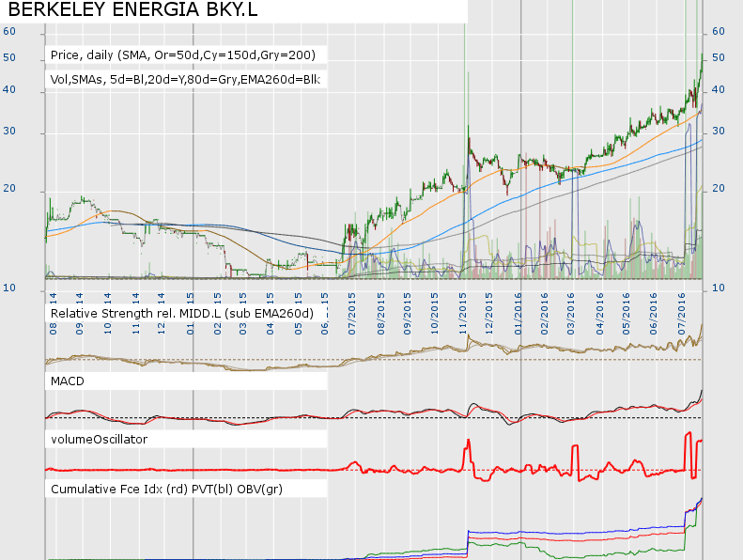Click the right axis value '30'
Screen dimensions: 743x560
click(719, 131)
